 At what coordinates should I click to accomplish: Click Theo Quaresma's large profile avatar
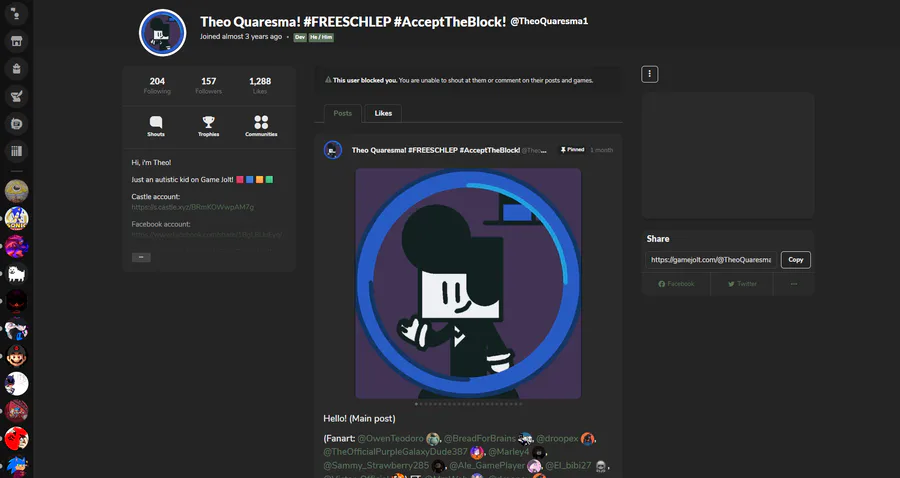pos(162,33)
